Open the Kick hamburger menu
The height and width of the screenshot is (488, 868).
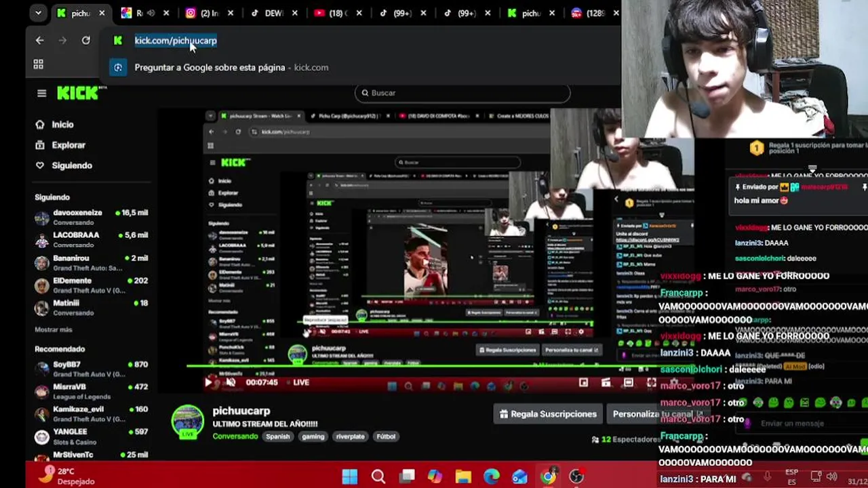41,94
